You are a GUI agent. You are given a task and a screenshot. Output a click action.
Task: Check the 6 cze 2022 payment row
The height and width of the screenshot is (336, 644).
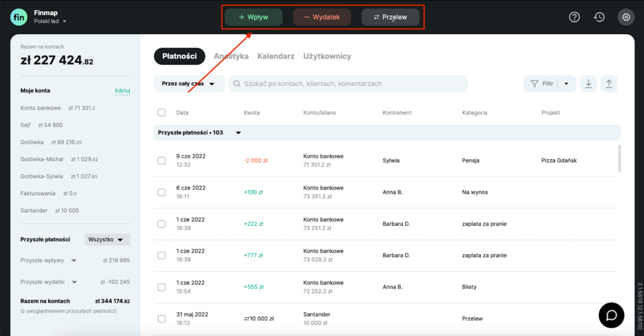tap(162, 193)
